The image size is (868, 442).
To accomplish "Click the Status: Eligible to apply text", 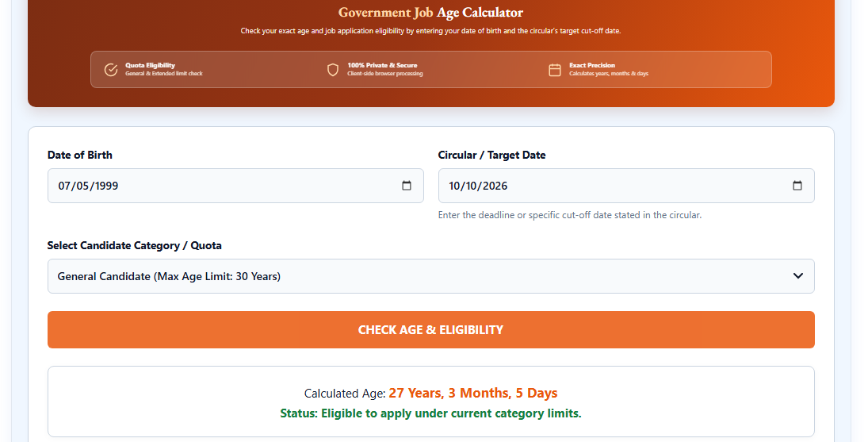I will pos(430,413).
